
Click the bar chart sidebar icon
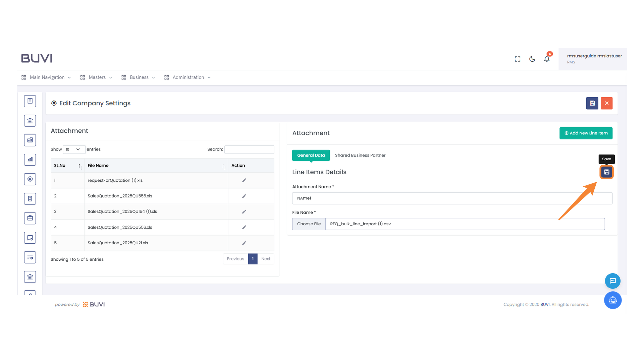pos(30,160)
